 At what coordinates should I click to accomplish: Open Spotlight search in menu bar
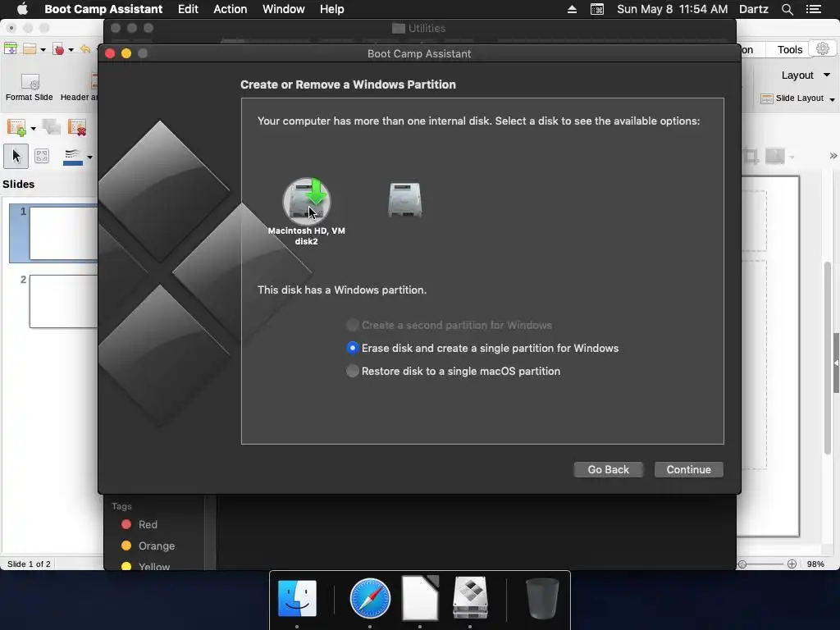pos(787,9)
